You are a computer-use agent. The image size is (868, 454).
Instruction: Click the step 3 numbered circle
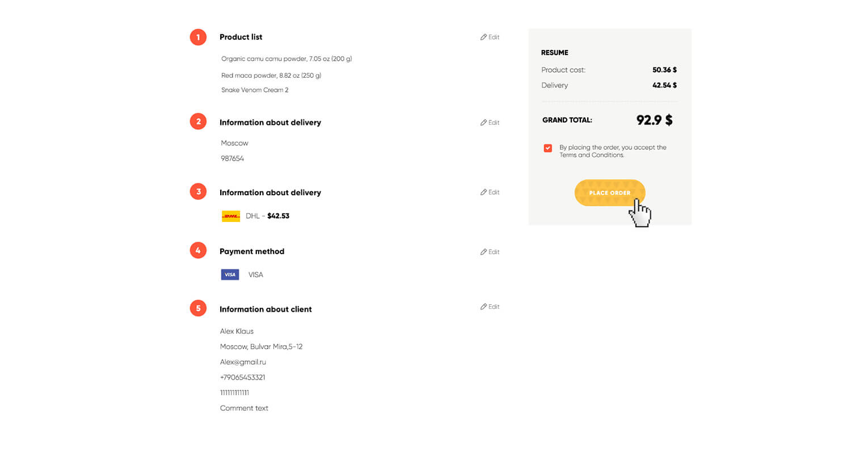tap(198, 191)
